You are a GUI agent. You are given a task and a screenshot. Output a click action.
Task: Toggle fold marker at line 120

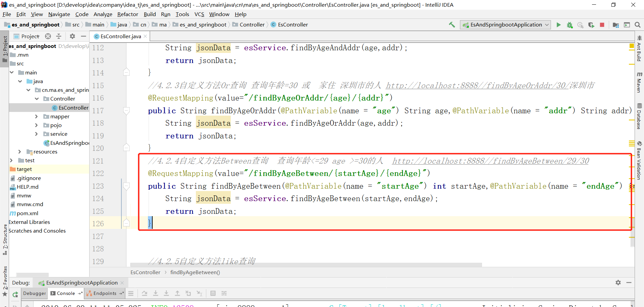[126, 147]
